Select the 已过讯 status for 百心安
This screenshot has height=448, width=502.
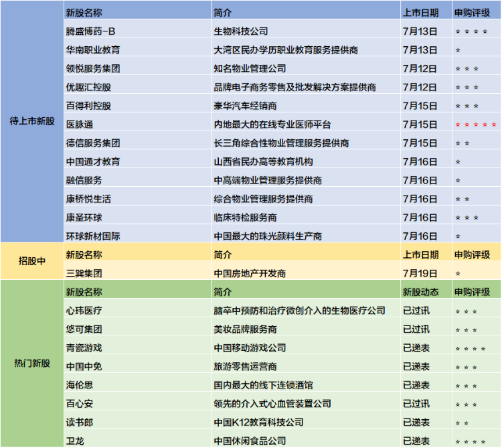(x=416, y=404)
